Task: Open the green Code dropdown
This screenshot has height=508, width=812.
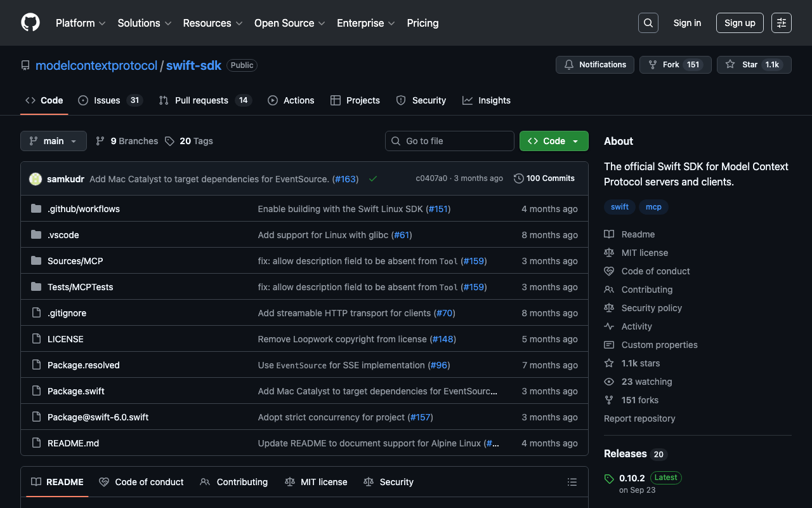Action: [553, 141]
